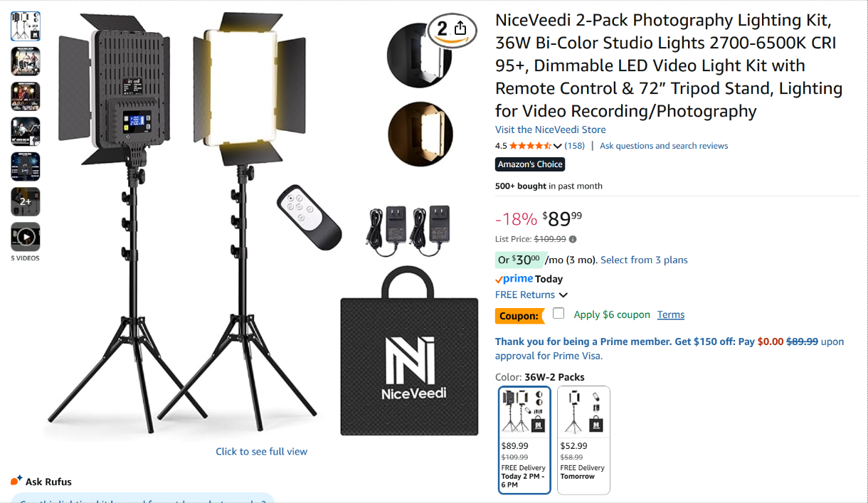Image resolution: width=868 pixels, height=503 pixels.
Task: Click the Amazon's Choice badge
Action: click(530, 164)
